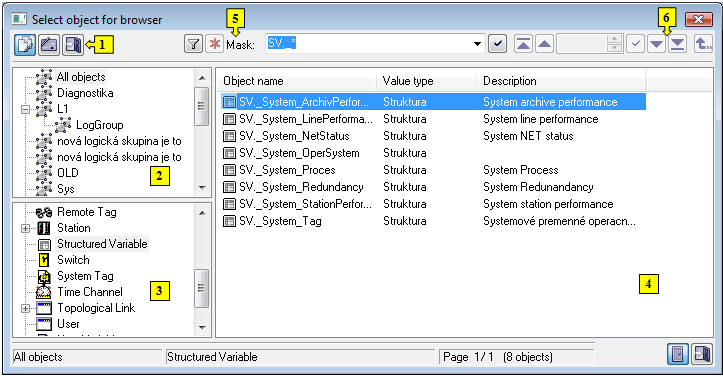Go to the next page arrow
This screenshot has height=377, width=723.
pyautogui.click(x=657, y=44)
